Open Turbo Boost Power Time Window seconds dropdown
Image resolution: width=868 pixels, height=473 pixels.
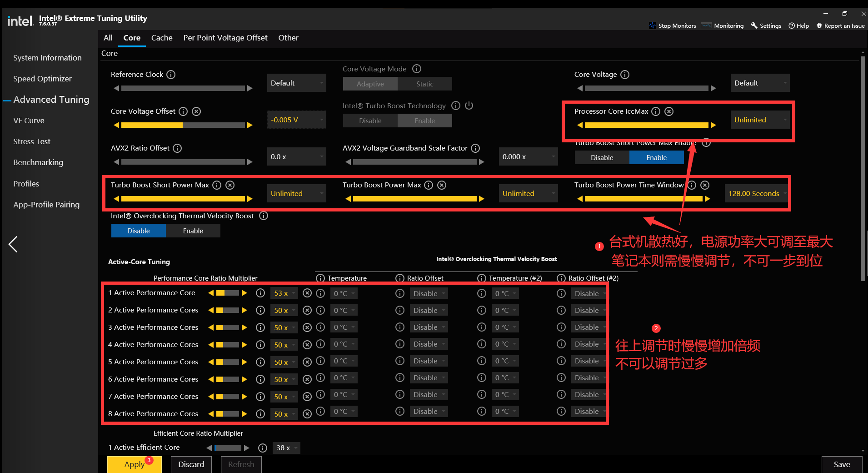click(757, 194)
